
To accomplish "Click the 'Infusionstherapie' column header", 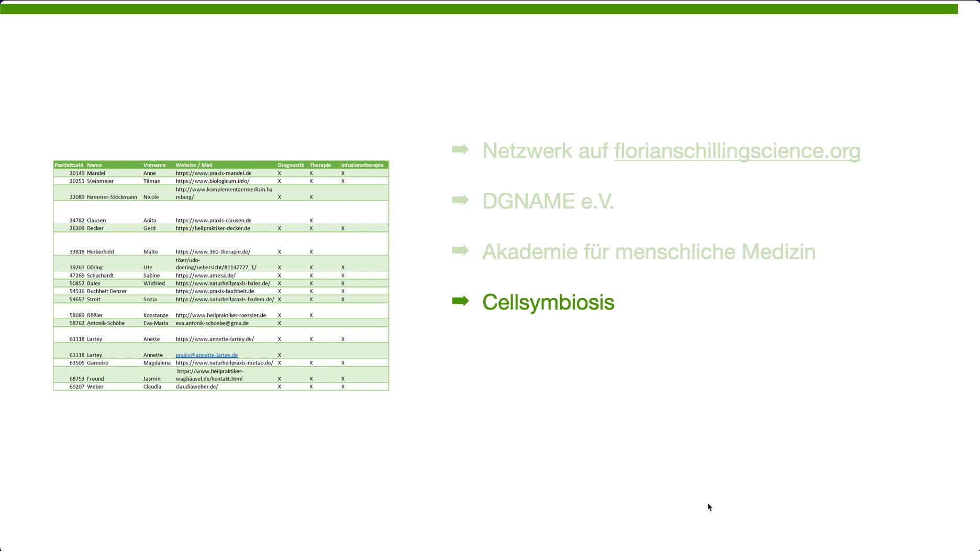I will pos(362,165).
